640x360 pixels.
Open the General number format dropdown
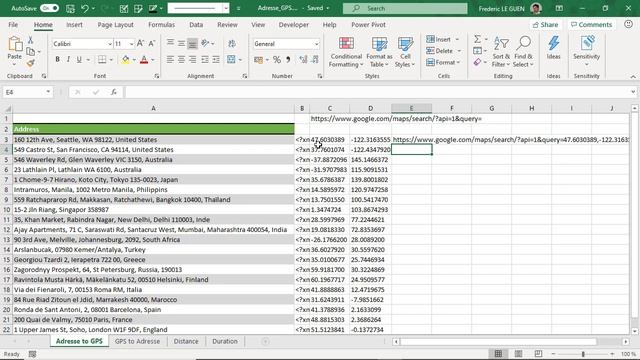pyautogui.click(x=316, y=44)
